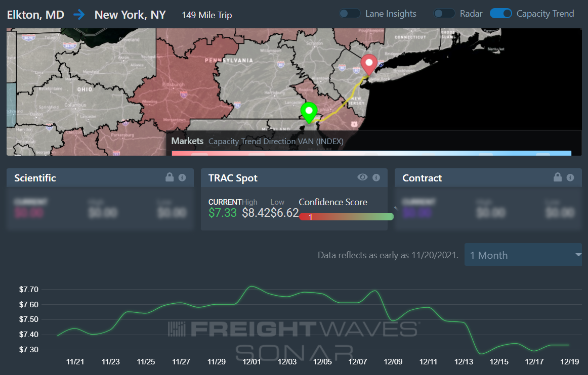Viewport: 588px width, 375px height.
Task: Toggle eye icon in TRAC Spot header
Action: tap(362, 177)
